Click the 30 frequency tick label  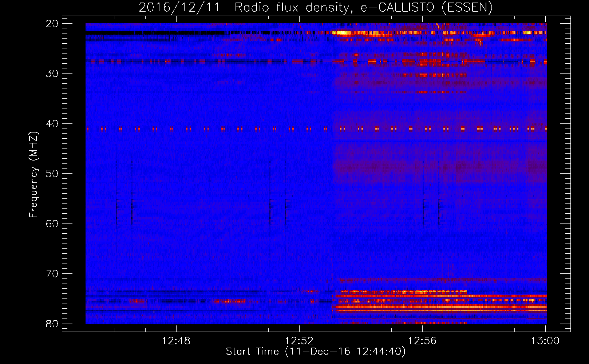point(52,74)
